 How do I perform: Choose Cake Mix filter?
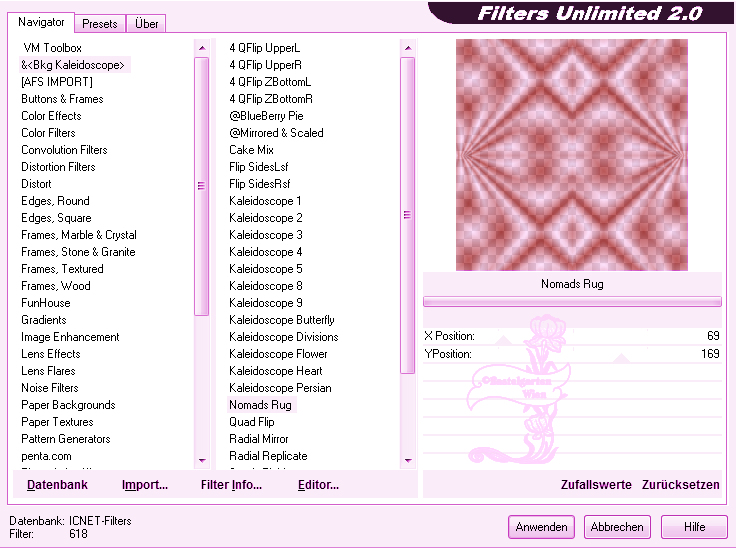(x=251, y=150)
